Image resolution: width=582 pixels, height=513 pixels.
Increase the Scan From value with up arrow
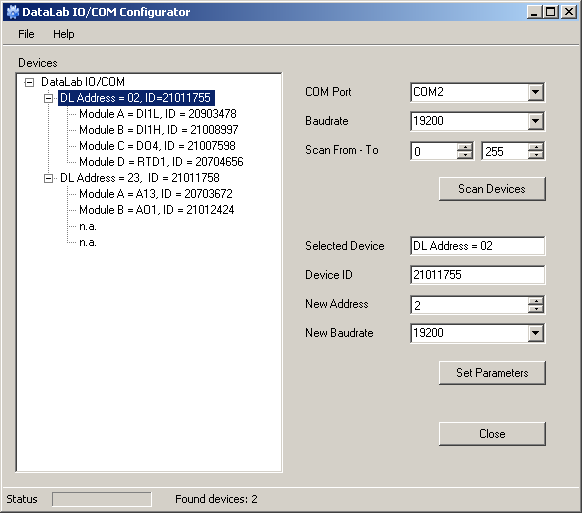pyautogui.click(x=464, y=147)
